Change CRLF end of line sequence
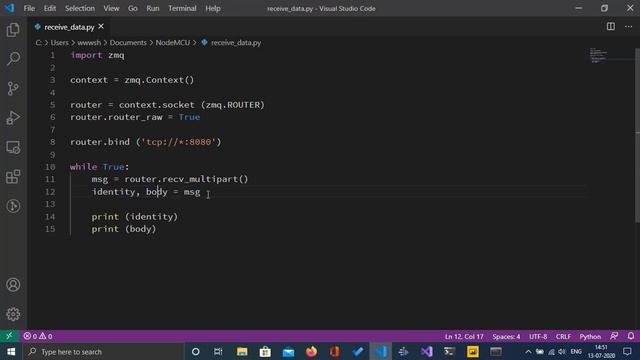 tap(563, 336)
